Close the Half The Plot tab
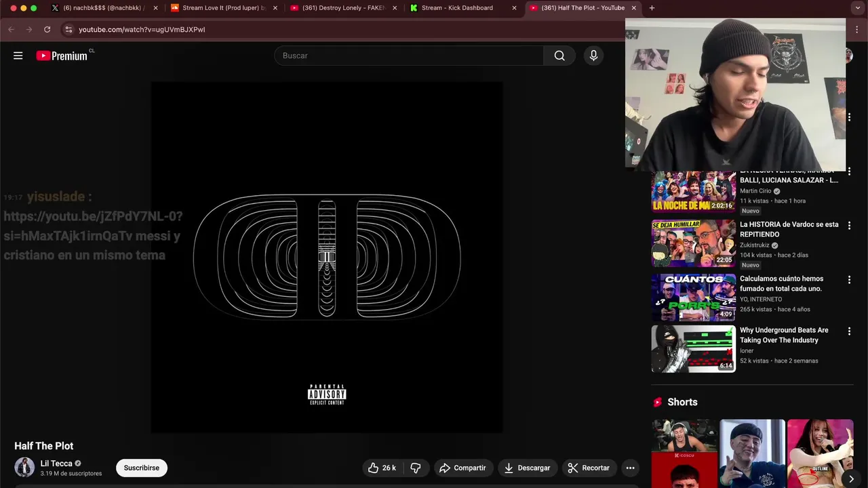868x488 pixels. pyautogui.click(x=633, y=8)
